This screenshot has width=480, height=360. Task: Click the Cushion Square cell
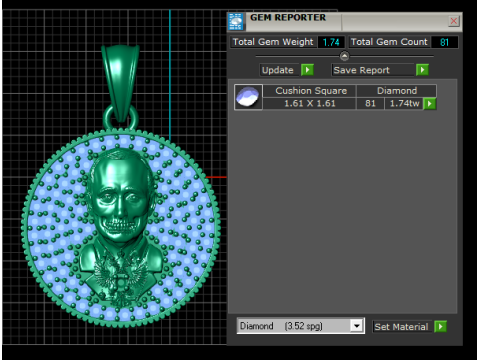click(x=310, y=91)
